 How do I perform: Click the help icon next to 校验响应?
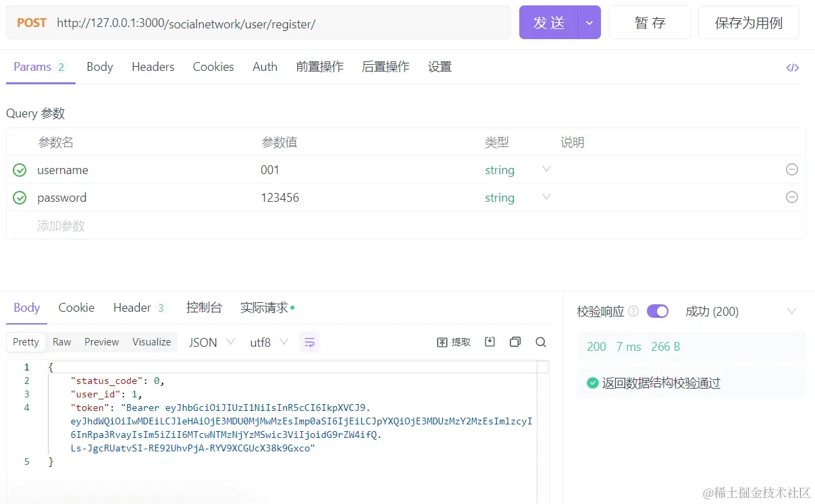click(x=633, y=311)
